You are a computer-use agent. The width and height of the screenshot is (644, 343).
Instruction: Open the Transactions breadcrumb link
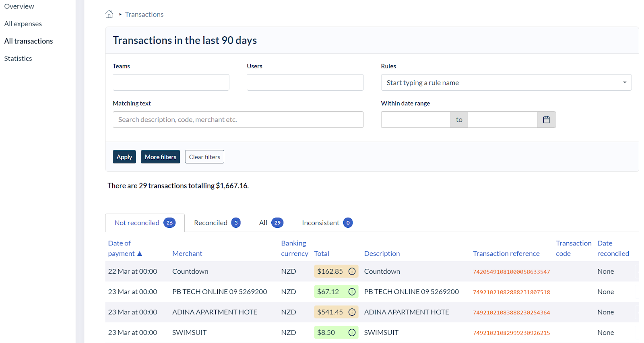pos(144,15)
